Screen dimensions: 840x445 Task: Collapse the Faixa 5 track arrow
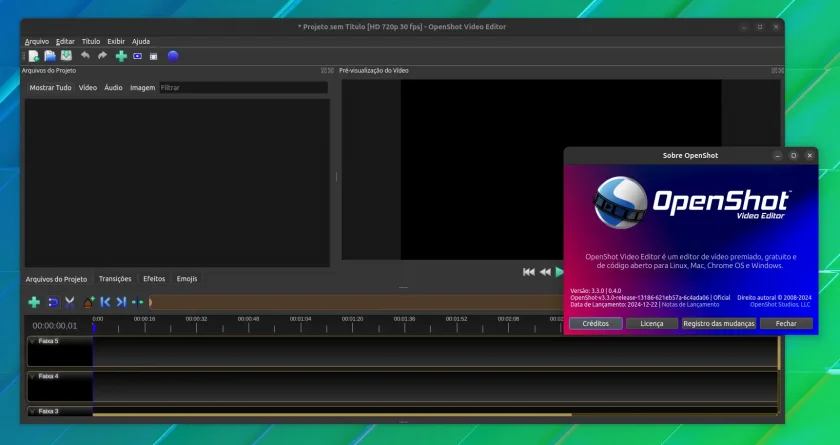tap(32, 341)
